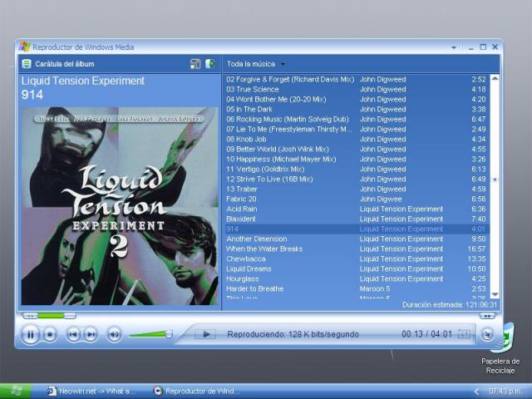Click the small fast-forward button above the skin mode button

pyautogui.click(x=487, y=316)
